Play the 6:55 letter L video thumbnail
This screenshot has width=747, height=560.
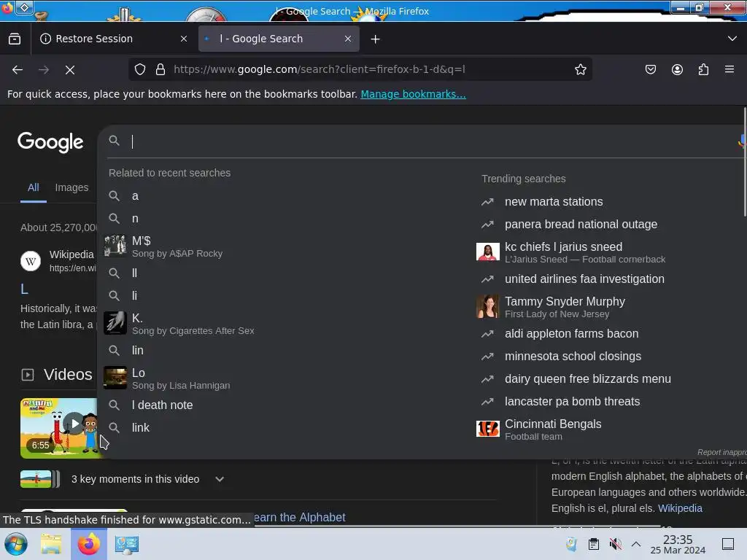click(59, 428)
